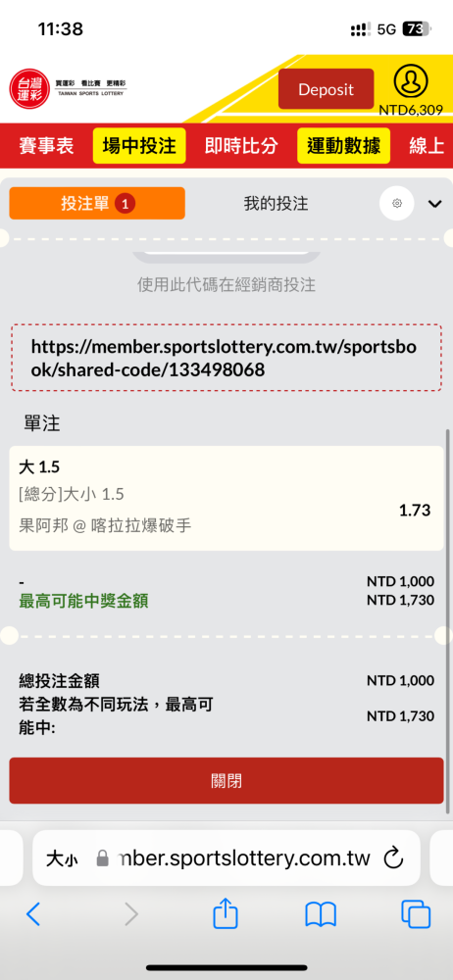Open the Safari share sheet
453x980 pixels.
(x=226, y=915)
